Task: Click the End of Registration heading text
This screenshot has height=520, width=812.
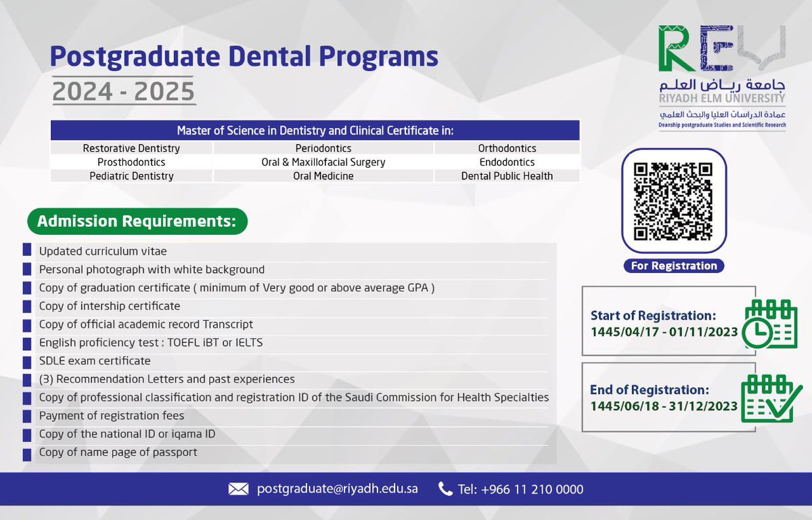Action: click(x=650, y=390)
